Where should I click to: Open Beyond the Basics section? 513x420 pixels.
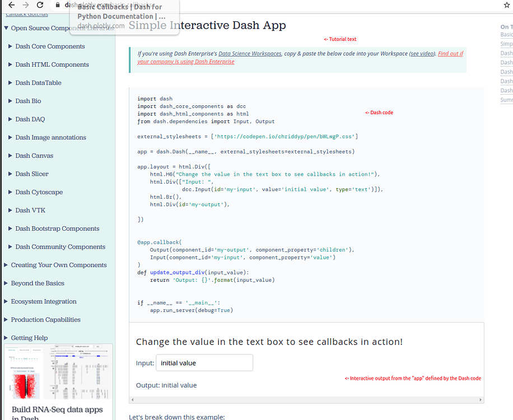point(38,283)
